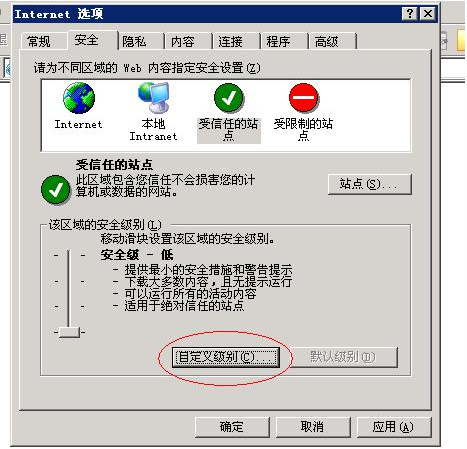Click the 安全 tab label
The image size is (467, 449).
[x=86, y=40]
